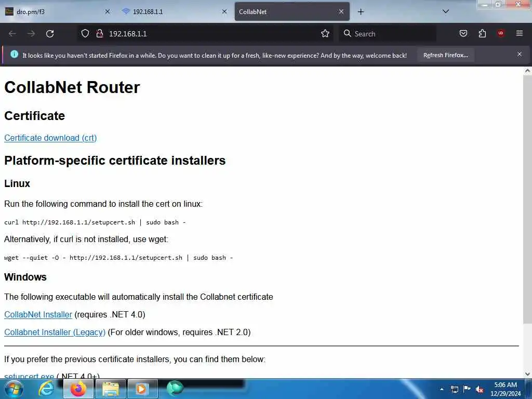Click the scrollbar up arrow
532x399 pixels.
pyautogui.click(x=527, y=71)
